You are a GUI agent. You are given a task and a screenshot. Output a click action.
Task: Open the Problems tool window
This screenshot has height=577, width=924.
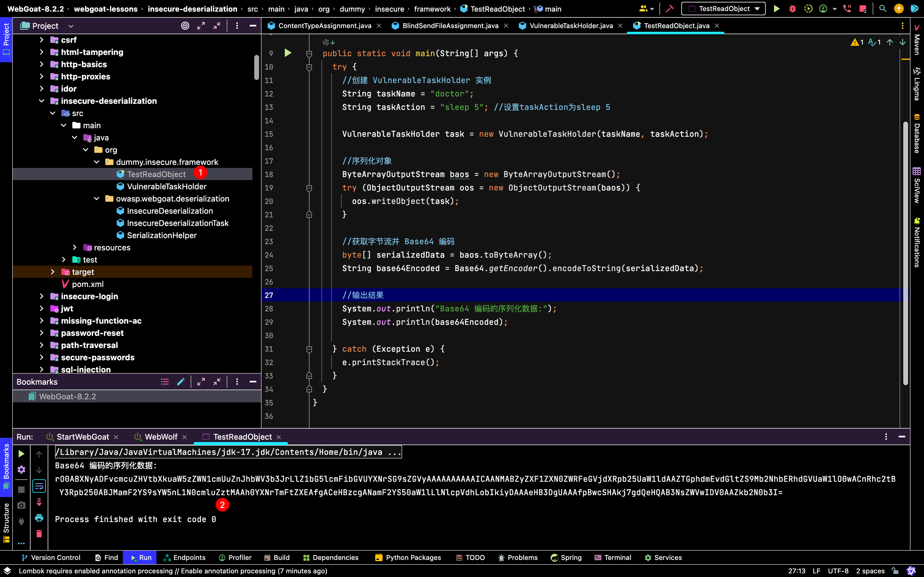[x=518, y=557]
